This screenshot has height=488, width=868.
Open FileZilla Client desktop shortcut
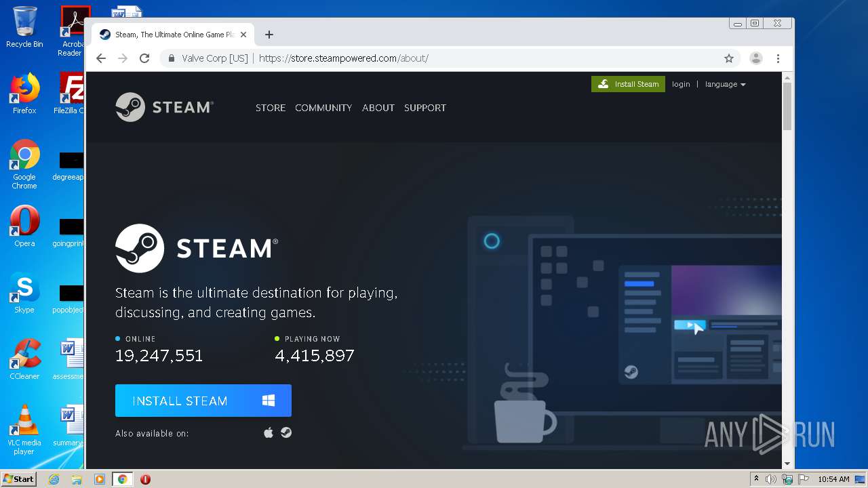69,94
